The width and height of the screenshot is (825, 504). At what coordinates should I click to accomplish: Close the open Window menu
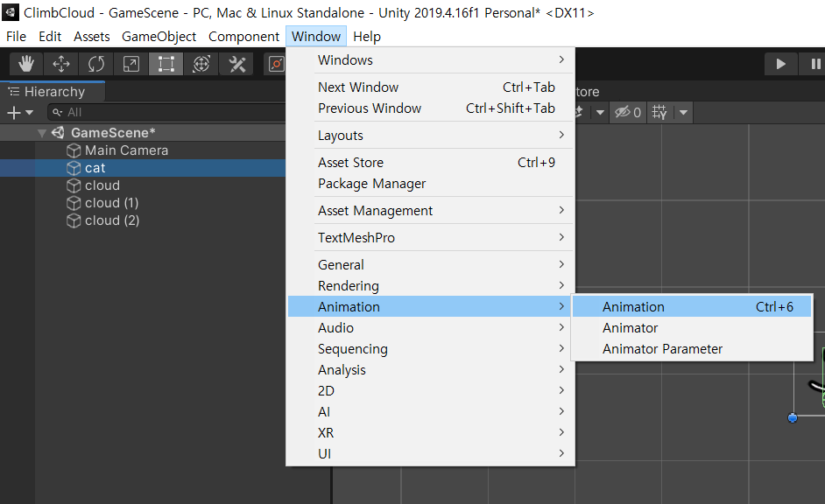[316, 36]
